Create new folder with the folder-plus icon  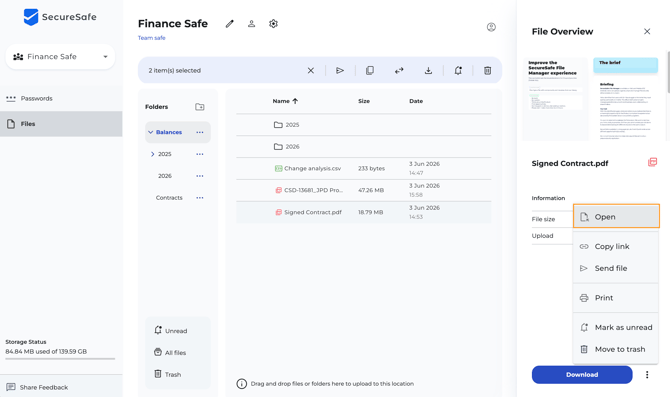tap(200, 107)
